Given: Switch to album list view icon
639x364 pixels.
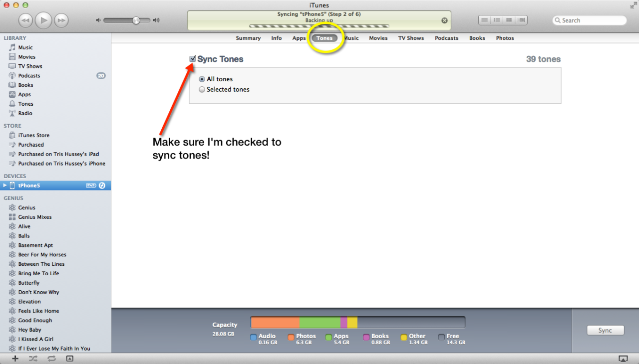Looking at the screenshot, I should pos(496,20).
